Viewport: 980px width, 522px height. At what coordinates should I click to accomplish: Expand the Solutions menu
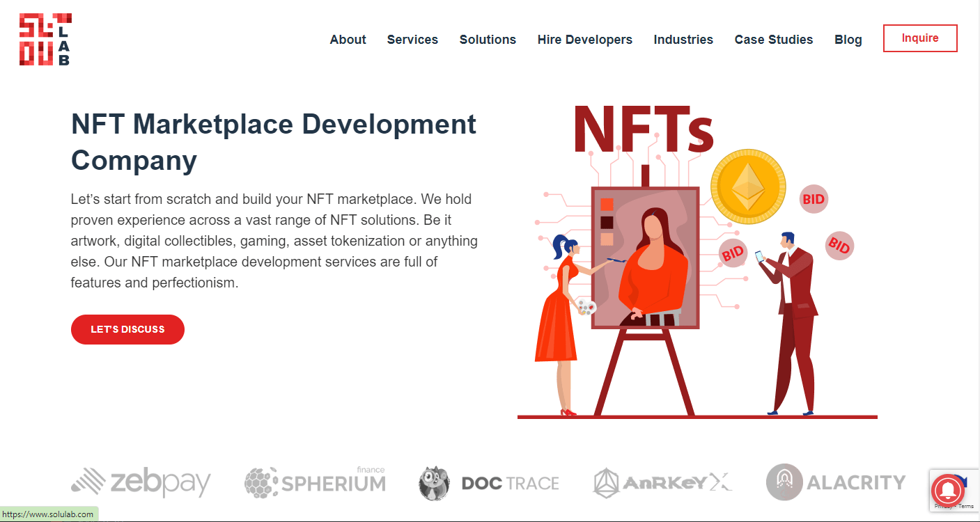click(x=488, y=40)
